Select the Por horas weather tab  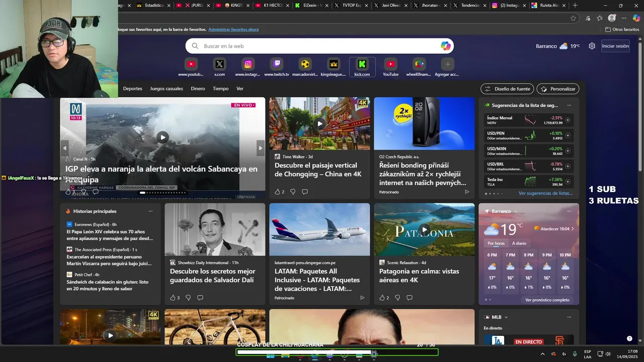point(496,243)
